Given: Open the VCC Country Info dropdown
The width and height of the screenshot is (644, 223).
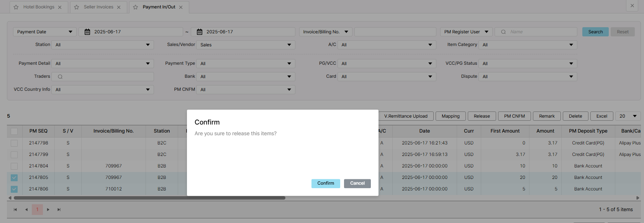Looking at the screenshot, I should click(103, 90).
